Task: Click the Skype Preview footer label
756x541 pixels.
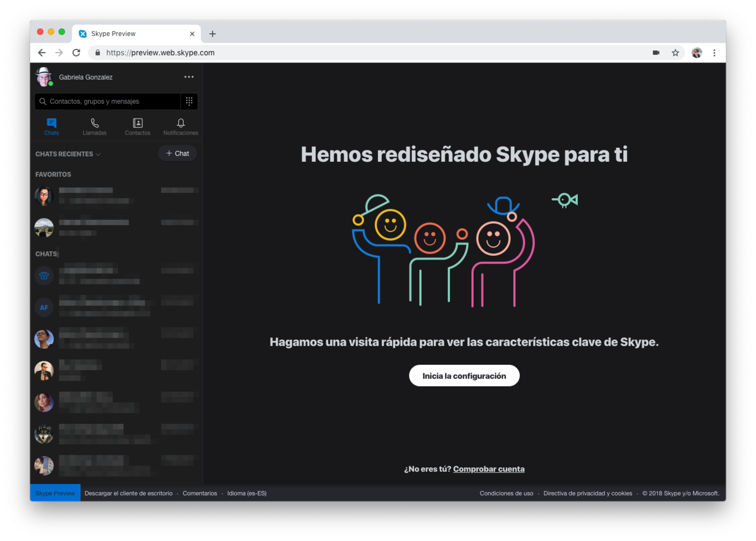Action: (55, 493)
